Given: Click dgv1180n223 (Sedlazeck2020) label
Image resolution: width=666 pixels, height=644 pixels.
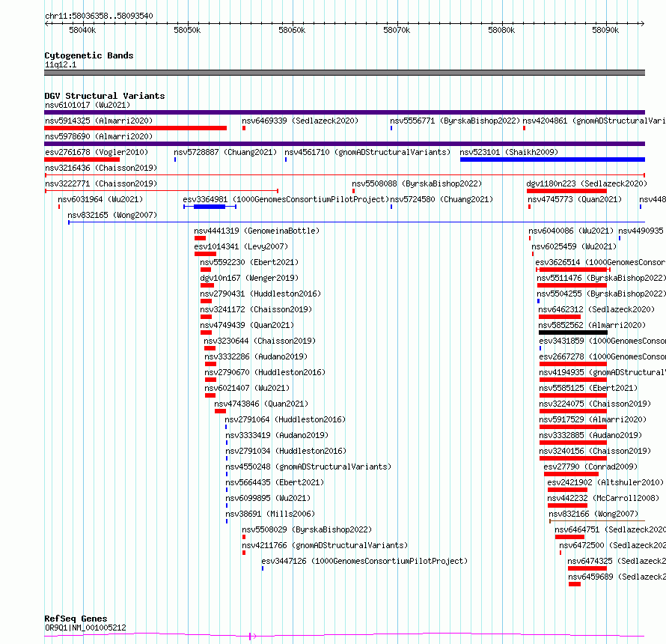Looking at the screenshot, I should (587, 183).
